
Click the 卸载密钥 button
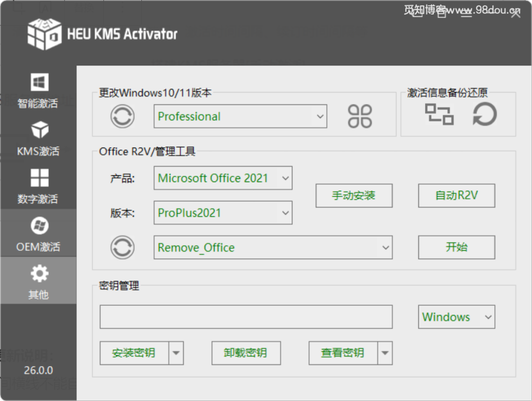246,353
